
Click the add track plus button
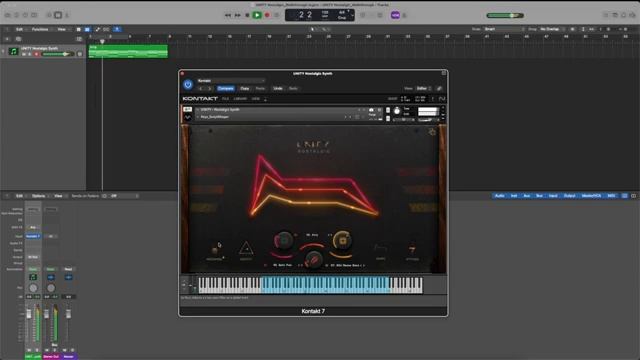(7, 39)
